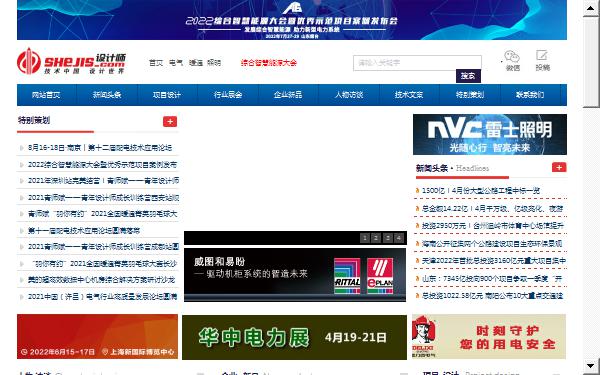
Task: Select slide 3 in carousel pager
Action: click(x=388, y=238)
